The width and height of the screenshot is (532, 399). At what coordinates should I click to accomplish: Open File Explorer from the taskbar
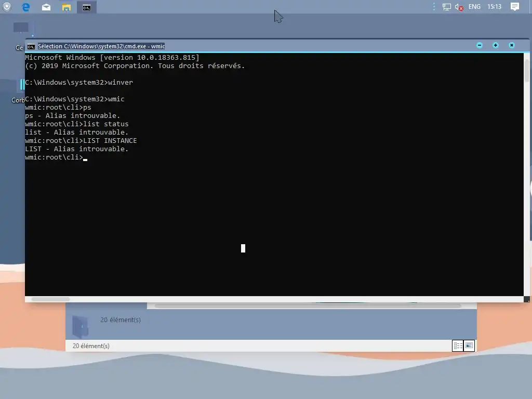coord(66,7)
